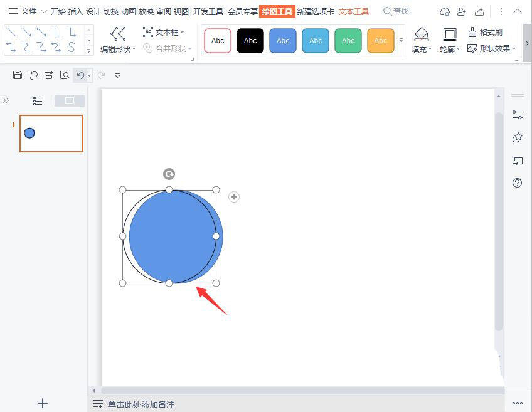532x412 pixels.
Task: Switch to slide thumbnail view in left panel
Action: coord(70,101)
